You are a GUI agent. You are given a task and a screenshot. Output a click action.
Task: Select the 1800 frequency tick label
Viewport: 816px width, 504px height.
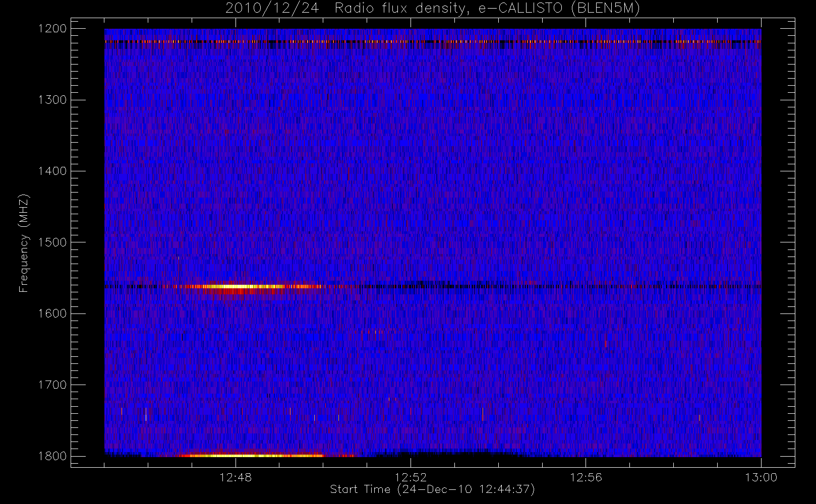point(52,456)
